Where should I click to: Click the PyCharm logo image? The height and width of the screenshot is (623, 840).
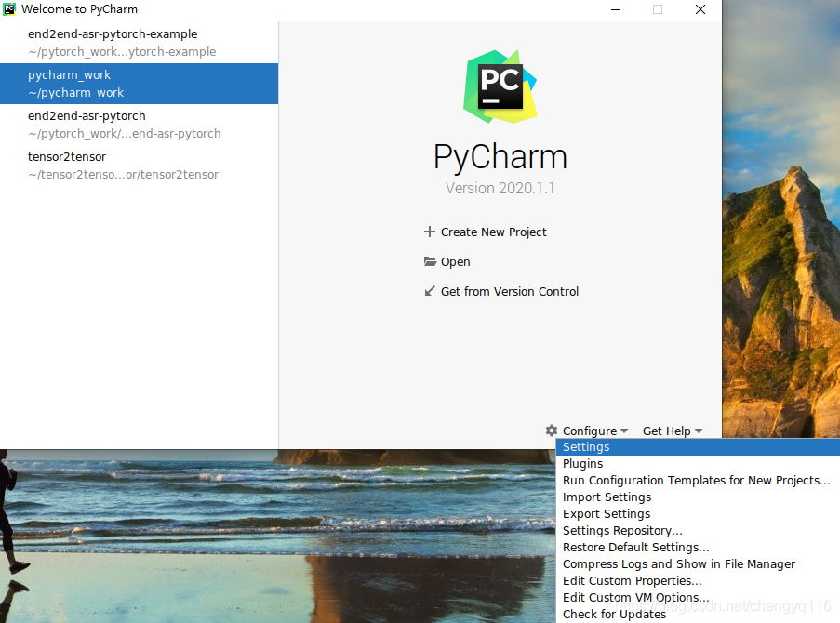500,86
